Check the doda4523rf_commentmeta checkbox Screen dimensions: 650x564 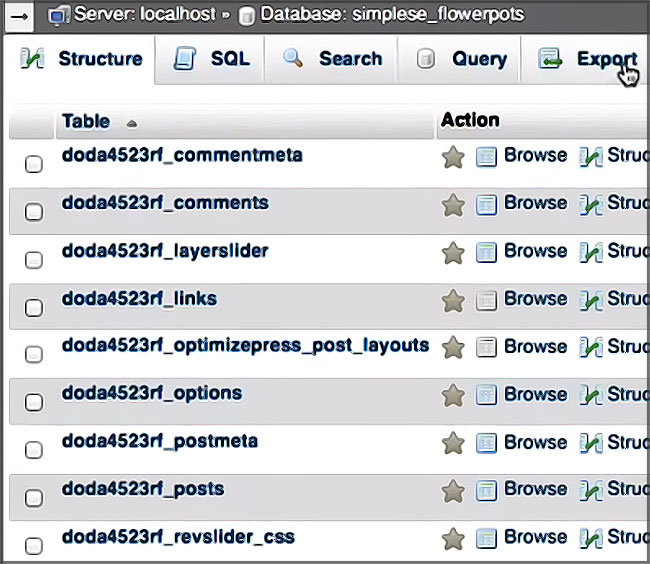[x=34, y=164]
